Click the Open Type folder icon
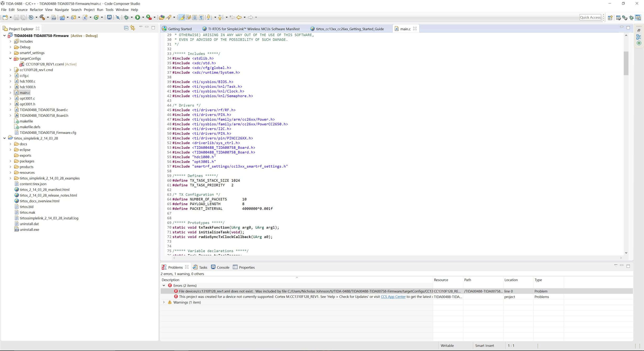The height and width of the screenshot is (351, 644). (162, 17)
